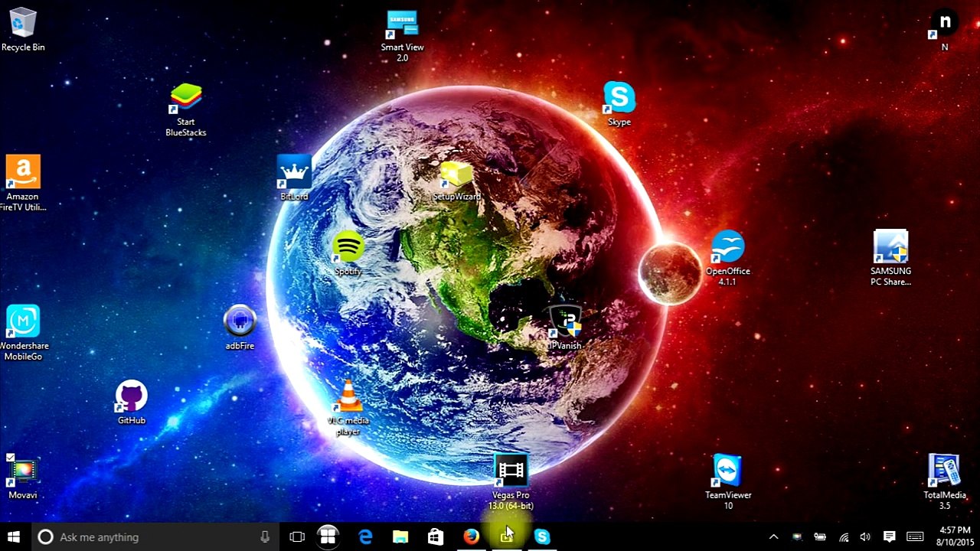Select the Skype desktop shortcut

(x=619, y=104)
